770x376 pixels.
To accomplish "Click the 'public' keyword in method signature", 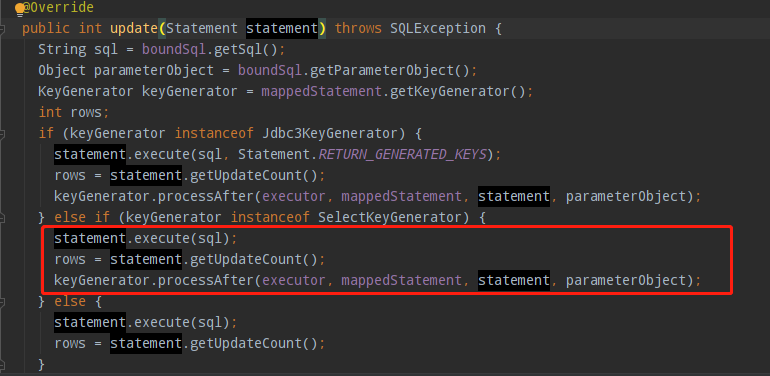I will click(x=46, y=28).
